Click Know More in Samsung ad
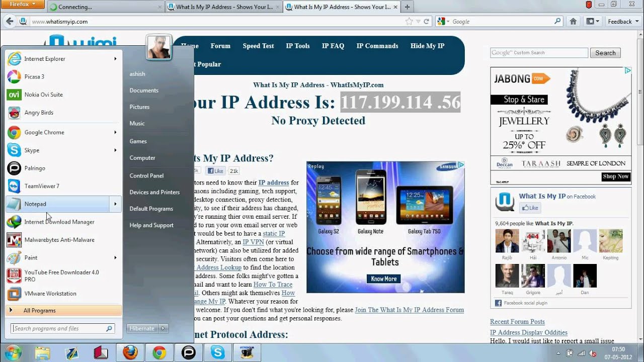The width and height of the screenshot is (644, 362). (x=384, y=279)
